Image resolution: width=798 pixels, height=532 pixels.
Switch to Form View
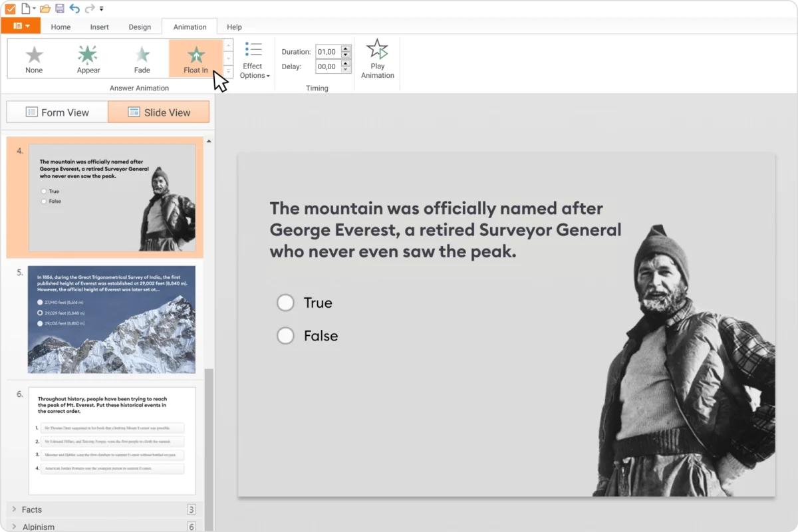[57, 112]
